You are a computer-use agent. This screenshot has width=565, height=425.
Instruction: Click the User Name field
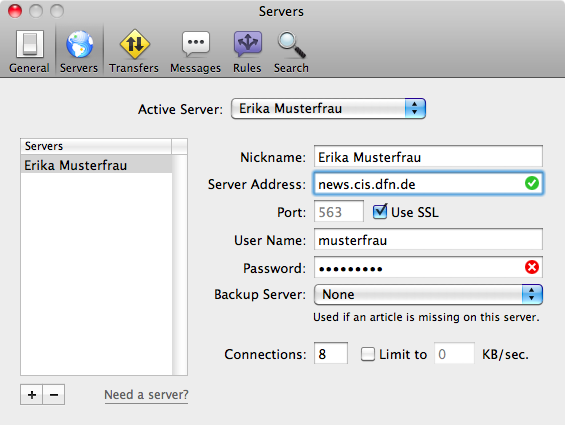click(428, 240)
